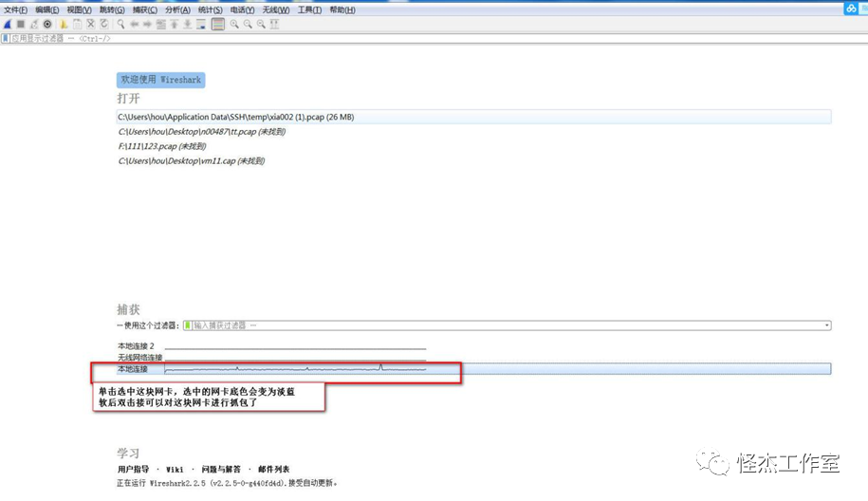
Task: Click the 学习 section heading
Action: pos(128,453)
